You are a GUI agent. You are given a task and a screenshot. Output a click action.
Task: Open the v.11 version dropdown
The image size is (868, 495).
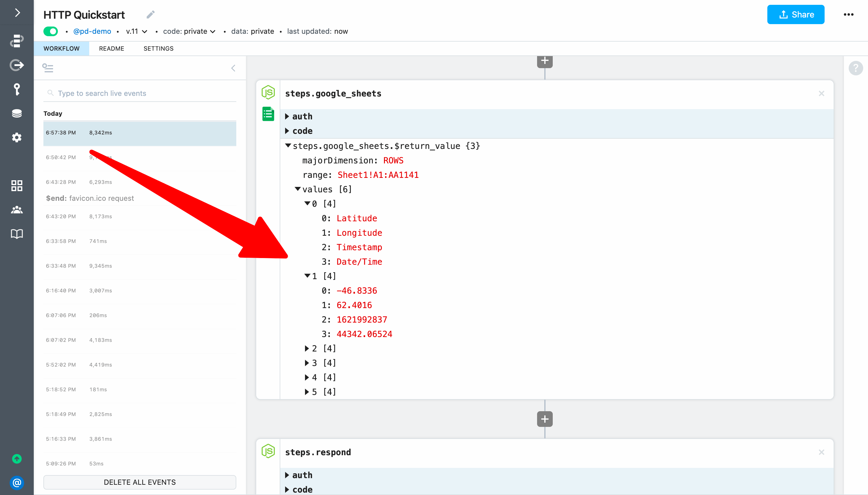coord(137,31)
